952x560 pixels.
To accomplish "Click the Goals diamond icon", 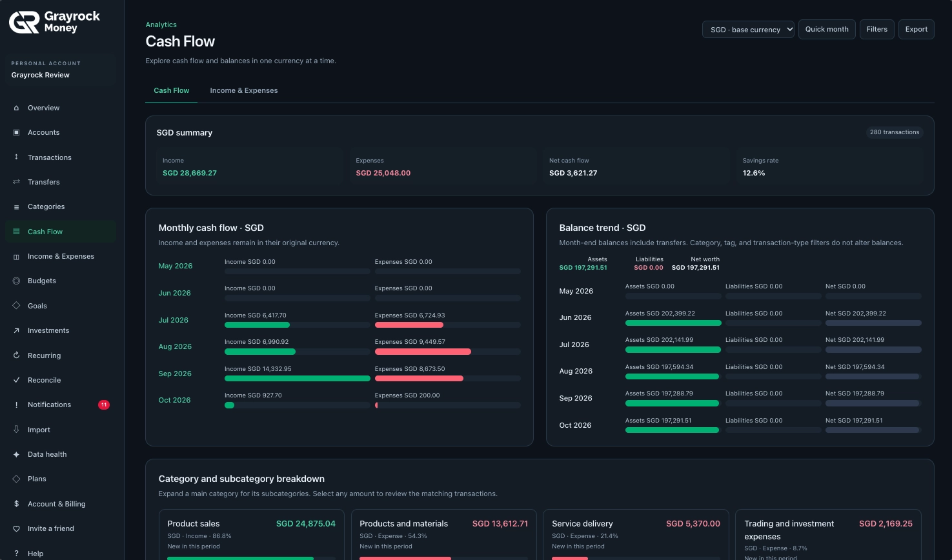I will coord(16,306).
